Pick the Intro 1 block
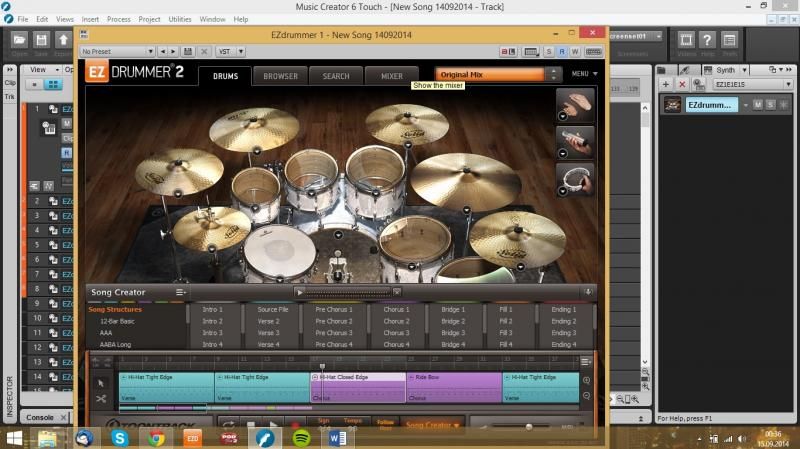The width and height of the screenshot is (800, 449). [x=212, y=310]
